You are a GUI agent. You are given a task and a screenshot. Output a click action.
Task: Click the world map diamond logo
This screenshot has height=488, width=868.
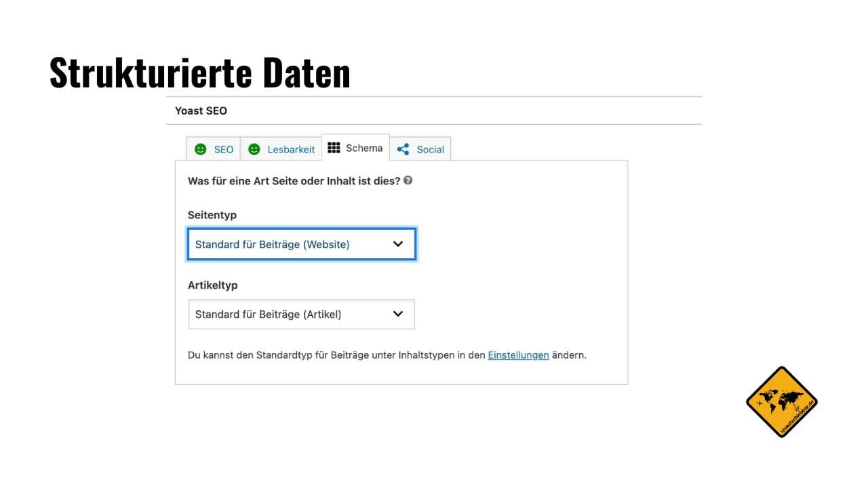tap(782, 402)
